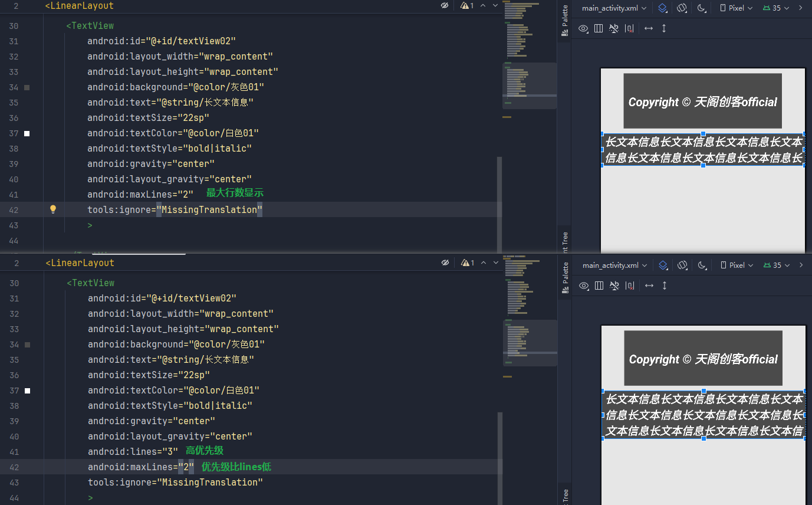The image size is (812, 505).
Task: Click sticky <LinearLayout header in lower editor
Action: 80,263
